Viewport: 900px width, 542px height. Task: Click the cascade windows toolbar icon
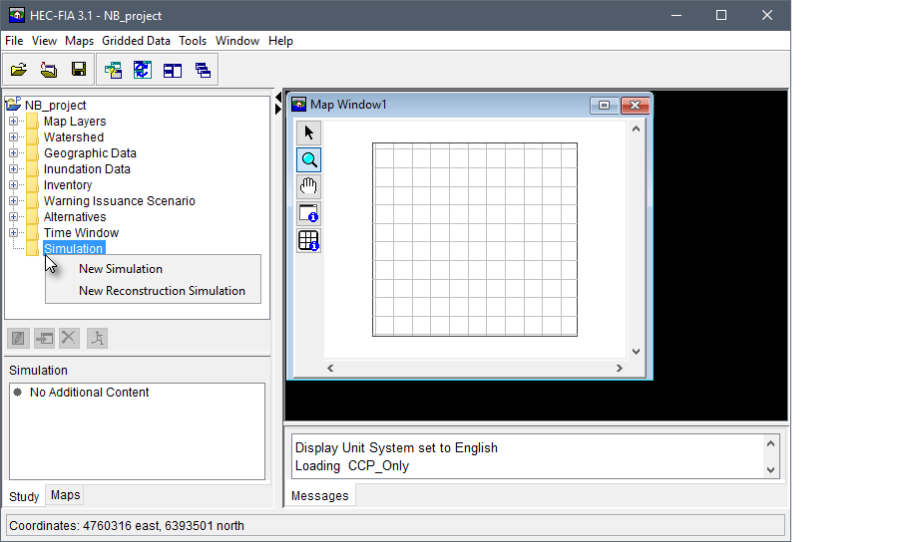tap(203, 70)
